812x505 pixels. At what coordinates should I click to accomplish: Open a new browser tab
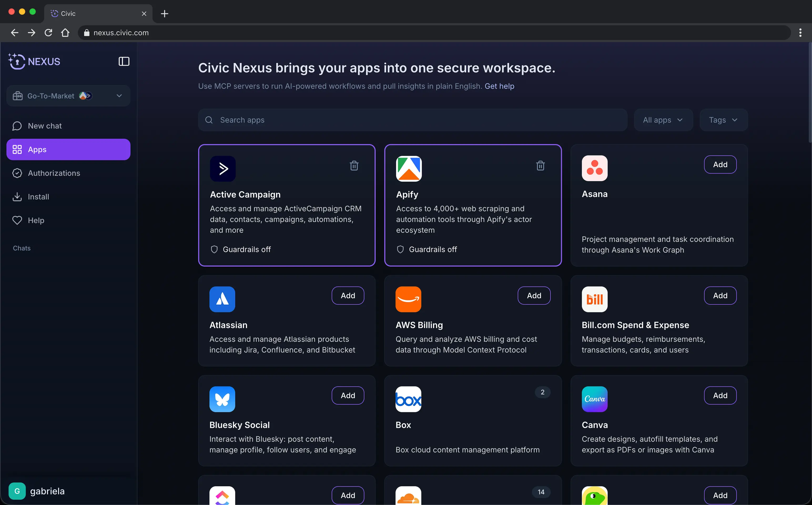(x=164, y=14)
